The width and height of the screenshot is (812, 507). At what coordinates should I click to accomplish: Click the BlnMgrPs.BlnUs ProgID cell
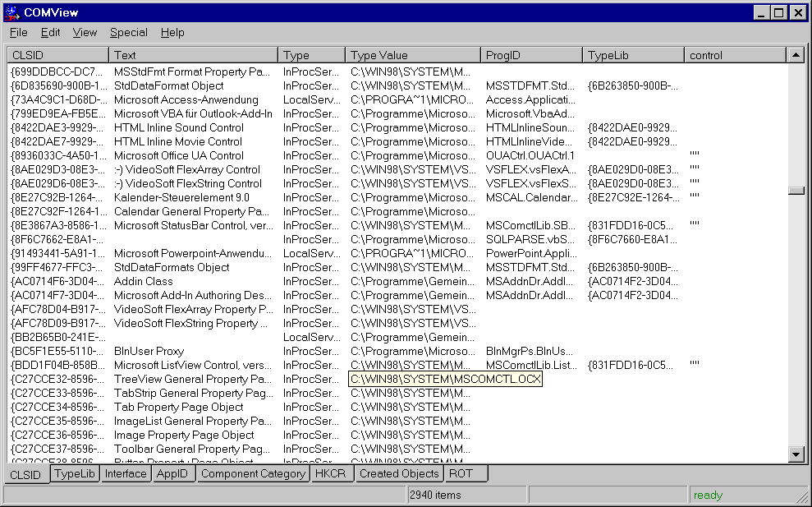[x=530, y=352]
